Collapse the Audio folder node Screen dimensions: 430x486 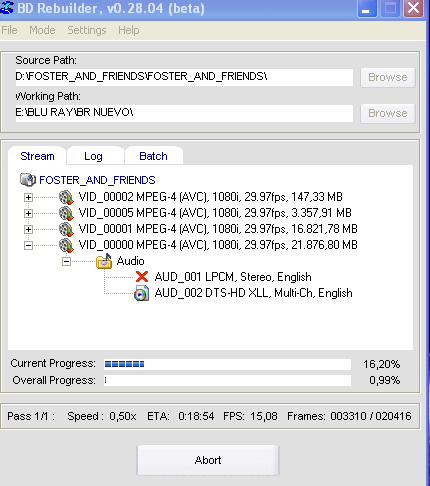(66, 262)
